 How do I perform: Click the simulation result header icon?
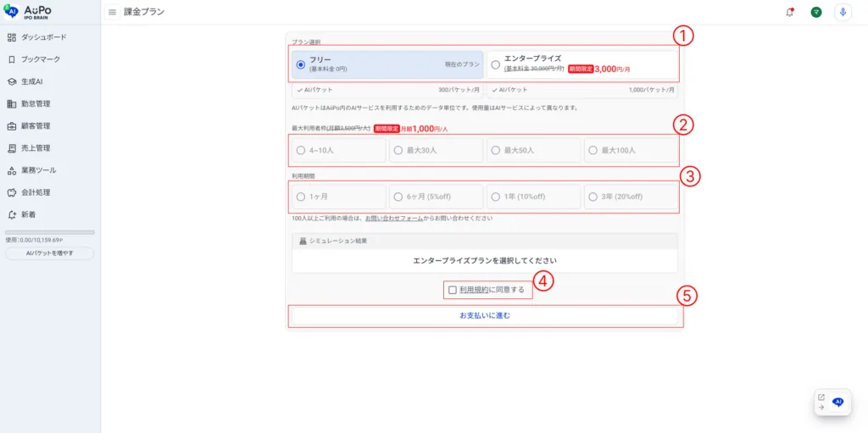click(303, 241)
